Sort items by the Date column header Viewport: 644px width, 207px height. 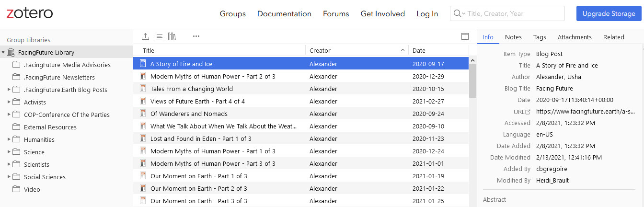(x=438, y=50)
